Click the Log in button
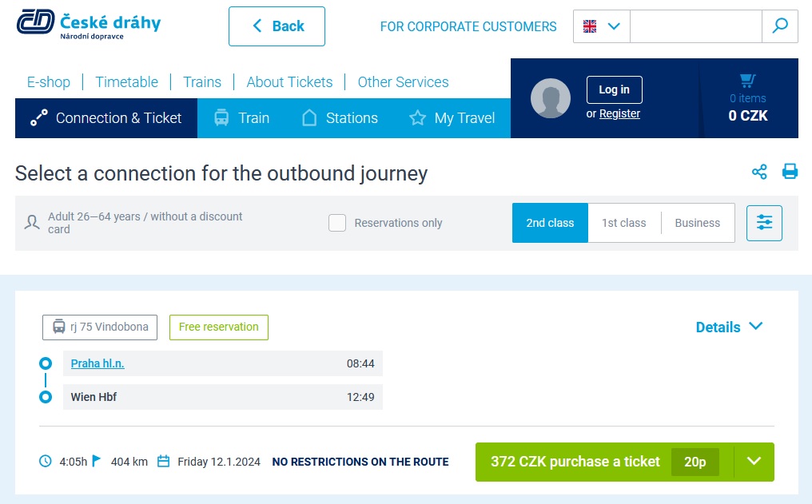The height and width of the screenshot is (504, 812). [x=614, y=89]
